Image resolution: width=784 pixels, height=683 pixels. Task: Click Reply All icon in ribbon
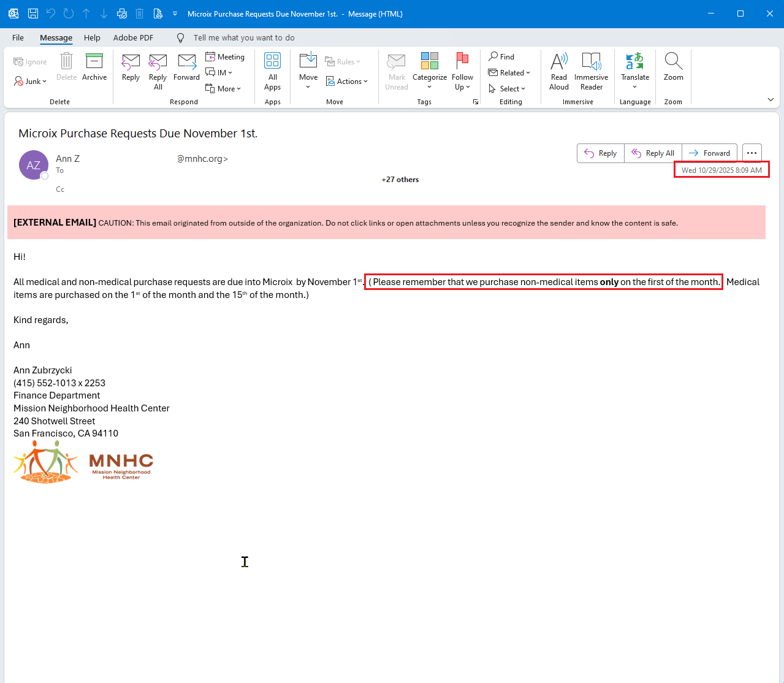[x=158, y=62]
